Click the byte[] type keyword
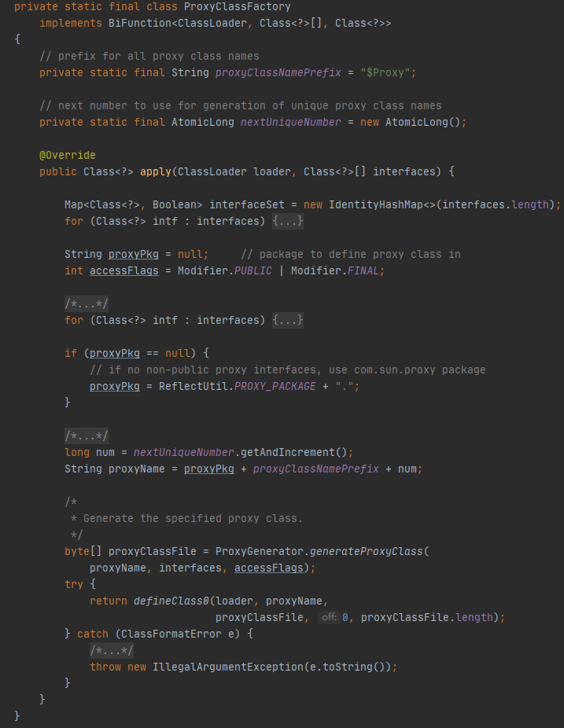This screenshot has height=728, width=564. [x=83, y=552]
